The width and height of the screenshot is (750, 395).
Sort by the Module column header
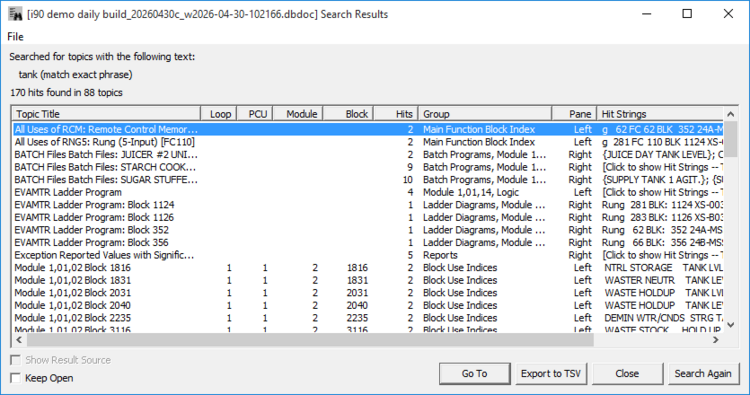click(x=298, y=114)
